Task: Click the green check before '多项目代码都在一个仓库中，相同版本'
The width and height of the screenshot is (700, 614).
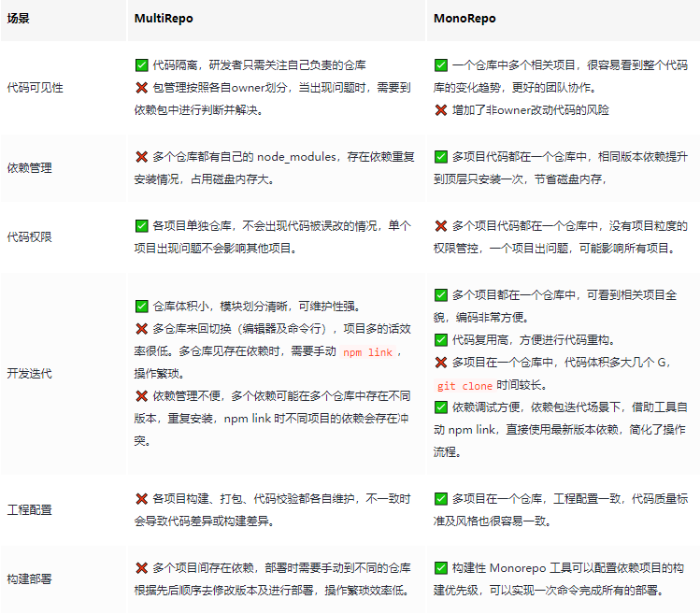Action: point(440,157)
